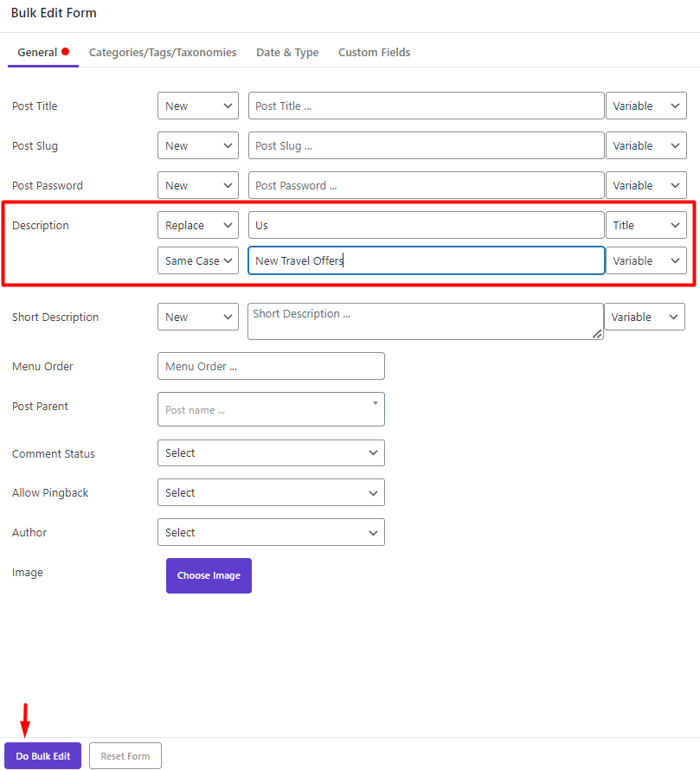Open the Author select dropdown
700x770 pixels.
coord(271,532)
